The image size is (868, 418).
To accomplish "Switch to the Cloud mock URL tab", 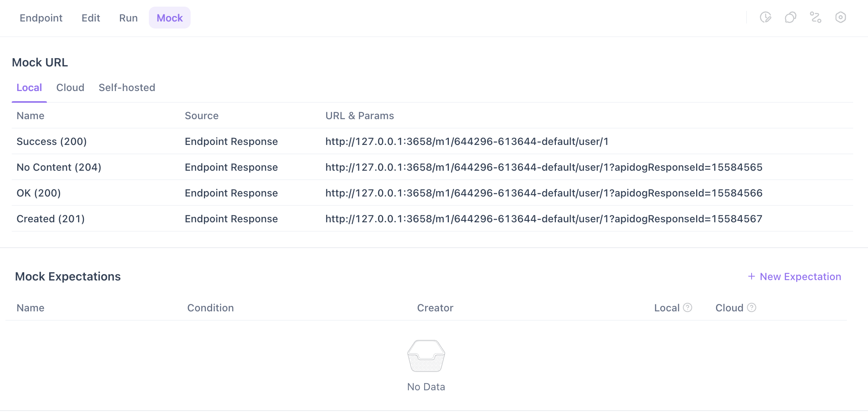I will pos(70,88).
